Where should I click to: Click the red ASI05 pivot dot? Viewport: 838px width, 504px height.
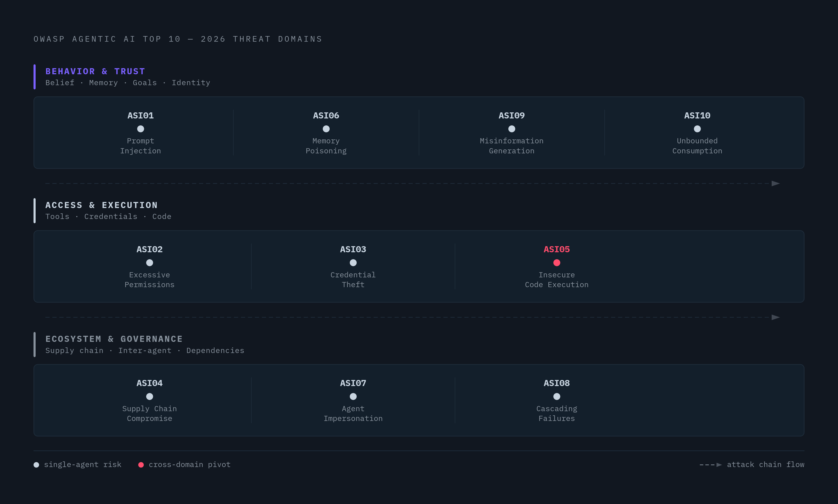click(x=556, y=262)
